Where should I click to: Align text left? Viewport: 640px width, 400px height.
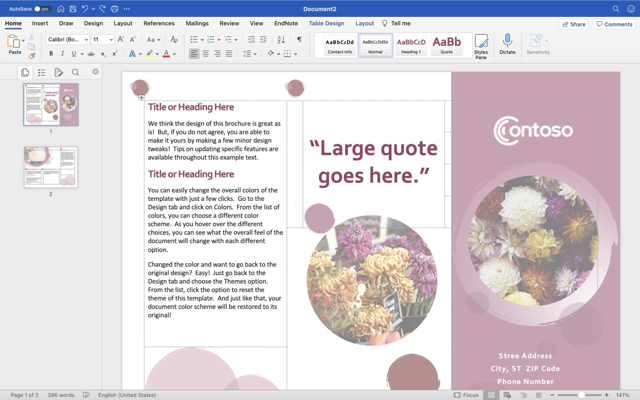coord(194,53)
